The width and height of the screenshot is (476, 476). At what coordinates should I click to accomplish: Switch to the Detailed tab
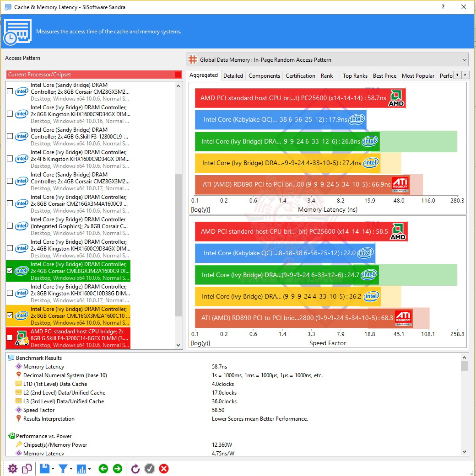[x=233, y=75]
